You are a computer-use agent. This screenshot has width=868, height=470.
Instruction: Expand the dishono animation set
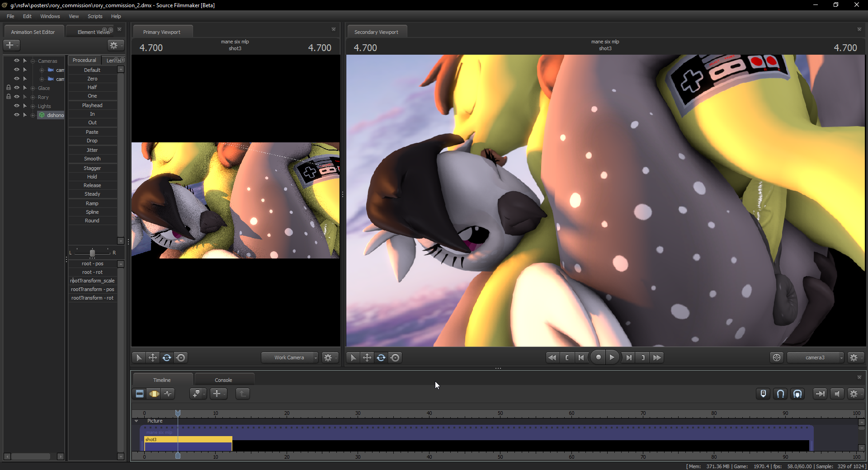click(x=33, y=115)
